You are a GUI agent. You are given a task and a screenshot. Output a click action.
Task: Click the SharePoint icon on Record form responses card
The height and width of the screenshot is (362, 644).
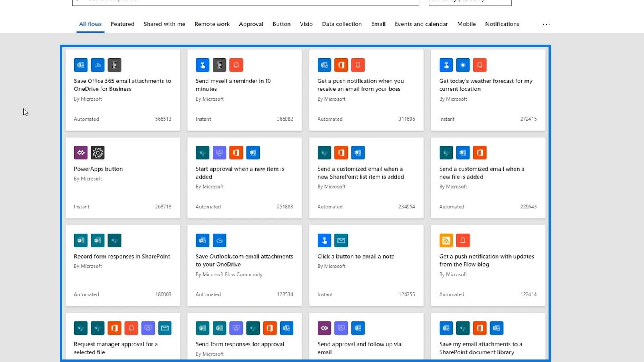click(x=114, y=240)
